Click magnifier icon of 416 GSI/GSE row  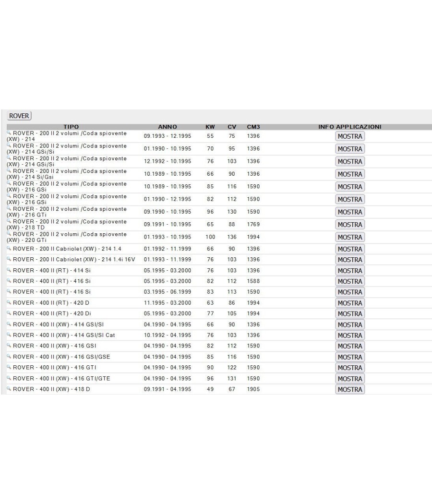pyautogui.click(x=9, y=356)
